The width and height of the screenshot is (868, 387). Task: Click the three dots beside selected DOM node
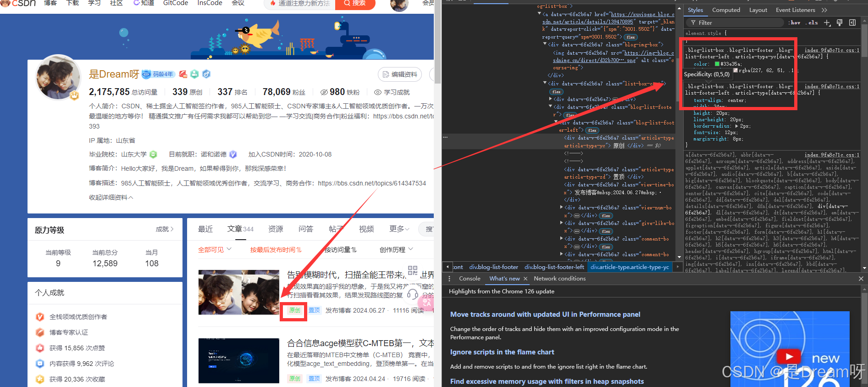[445, 137]
